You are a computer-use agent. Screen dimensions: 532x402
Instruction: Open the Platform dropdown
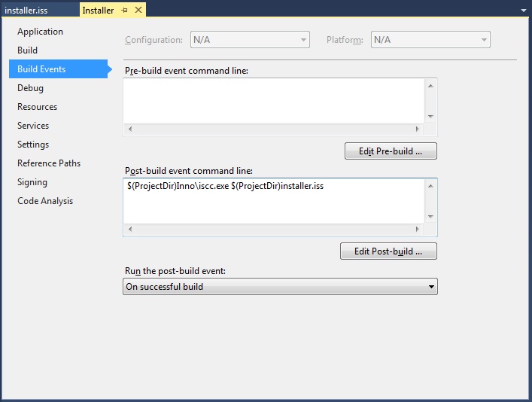[x=430, y=40]
